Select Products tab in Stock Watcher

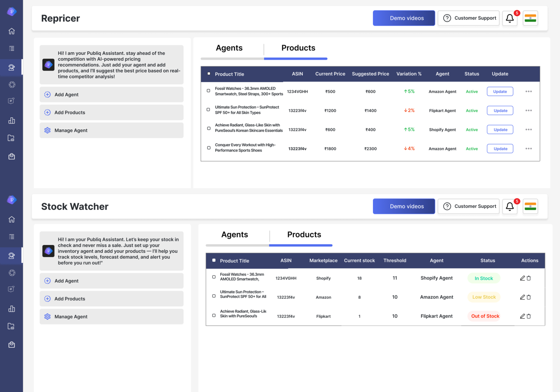tap(304, 235)
